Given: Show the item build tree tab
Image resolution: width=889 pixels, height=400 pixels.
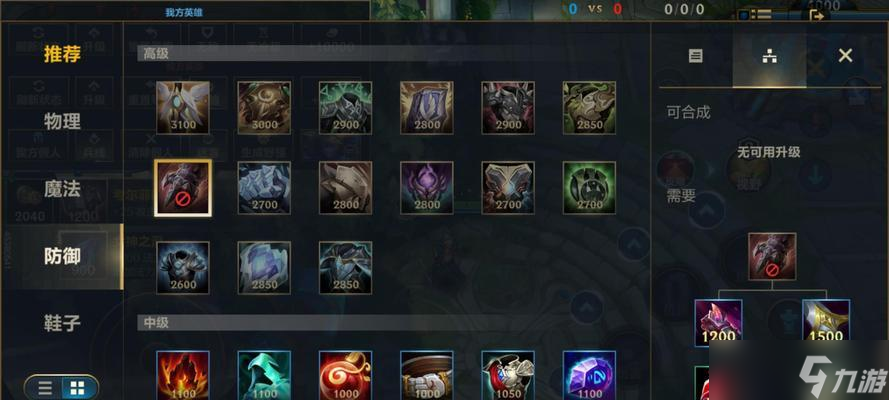Looking at the screenshot, I should [x=769, y=56].
